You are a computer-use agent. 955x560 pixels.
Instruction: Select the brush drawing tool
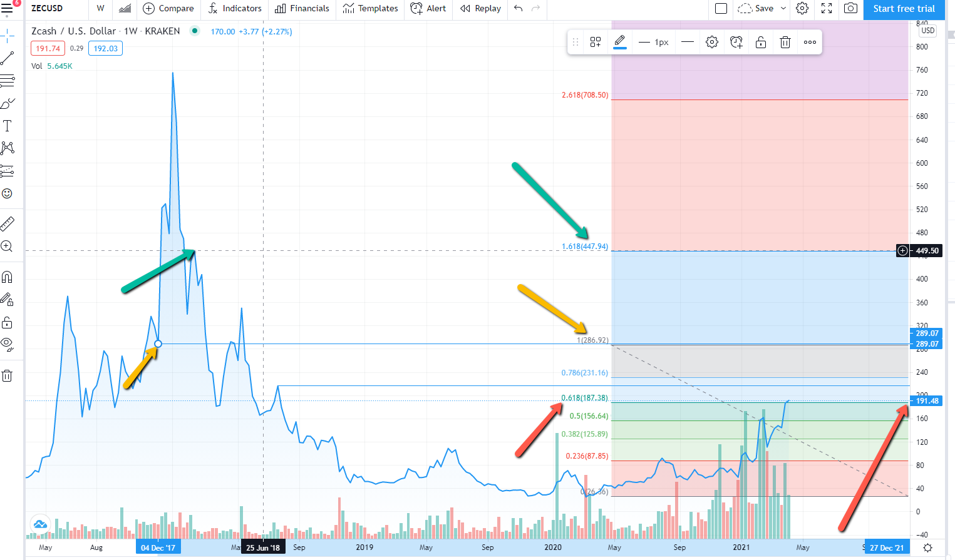click(x=8, y=103)
